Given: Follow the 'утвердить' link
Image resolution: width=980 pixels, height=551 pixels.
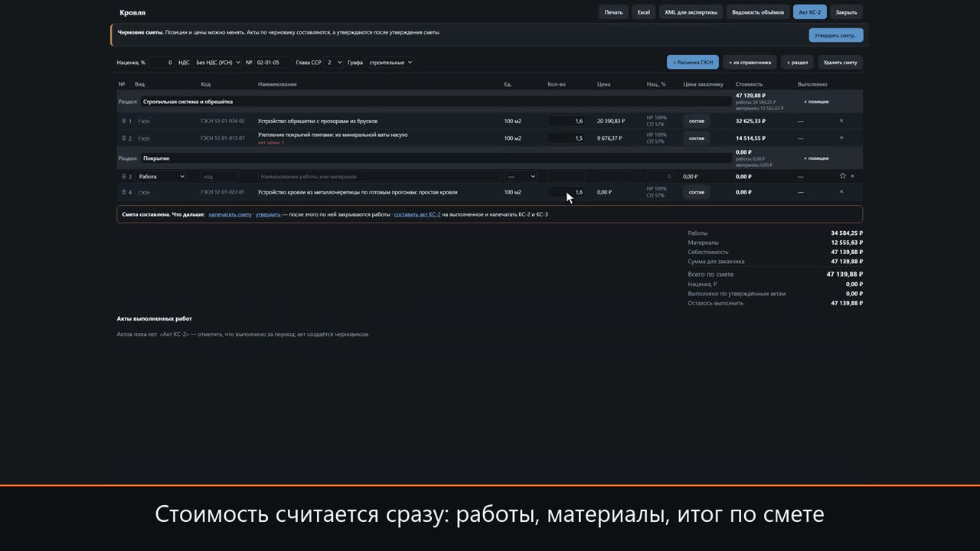Looking at the screenshot, I should pos(268,214).
